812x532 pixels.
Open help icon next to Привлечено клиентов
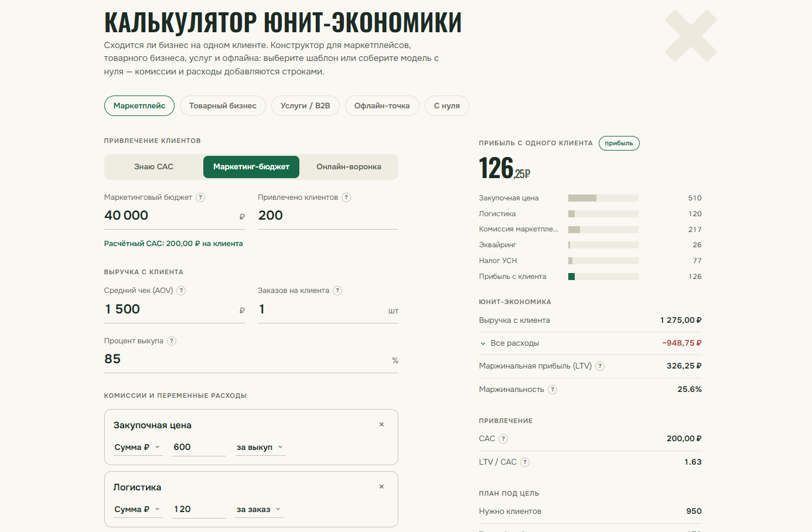click(x=346, y=197)
